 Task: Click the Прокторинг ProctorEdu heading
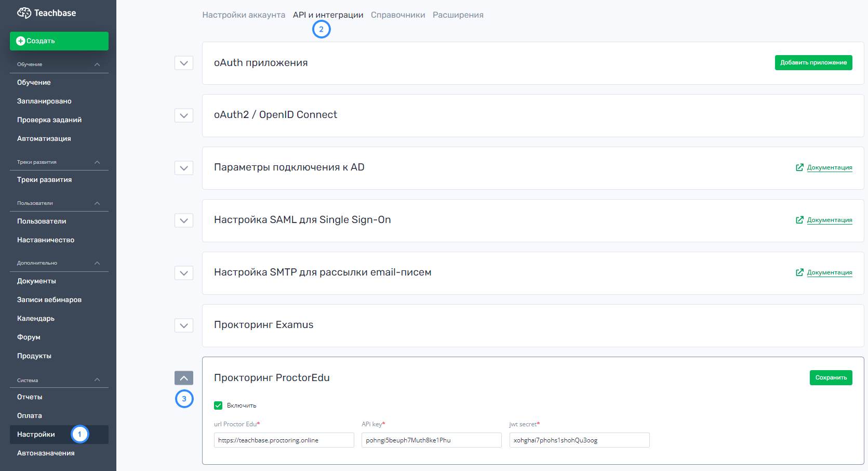(272, 378)
